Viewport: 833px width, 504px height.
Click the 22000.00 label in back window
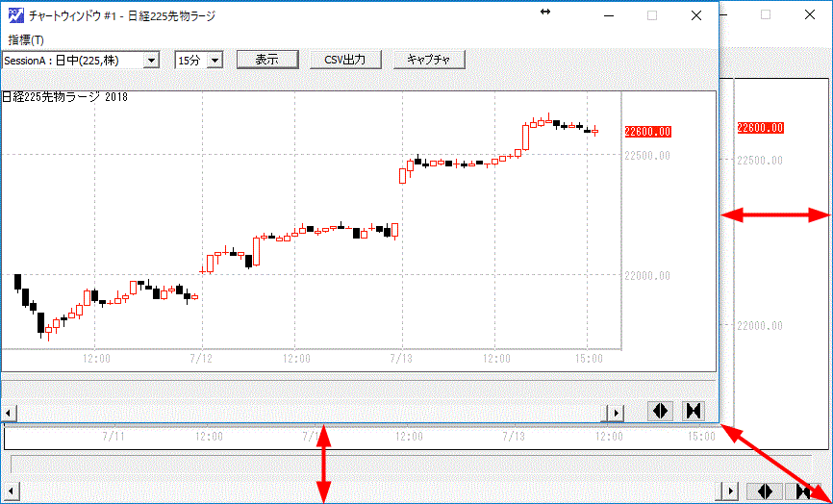click(x=760, y=325)
